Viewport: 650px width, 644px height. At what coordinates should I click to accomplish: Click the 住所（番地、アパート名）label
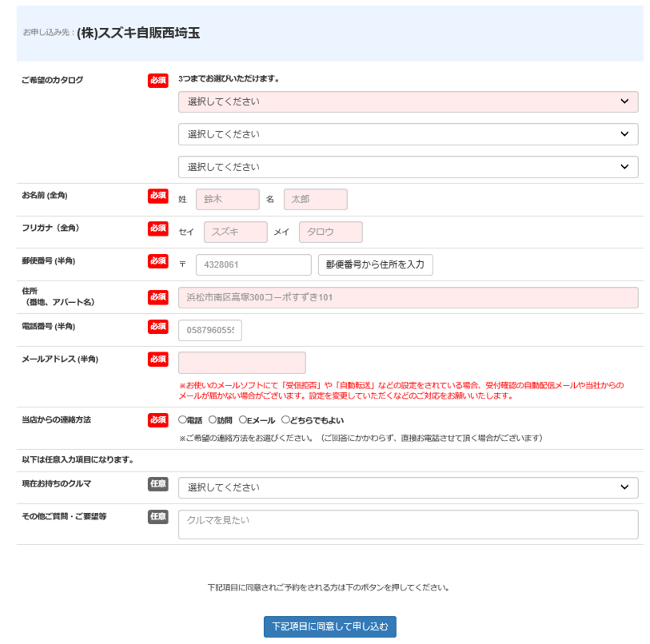point(58,296)
